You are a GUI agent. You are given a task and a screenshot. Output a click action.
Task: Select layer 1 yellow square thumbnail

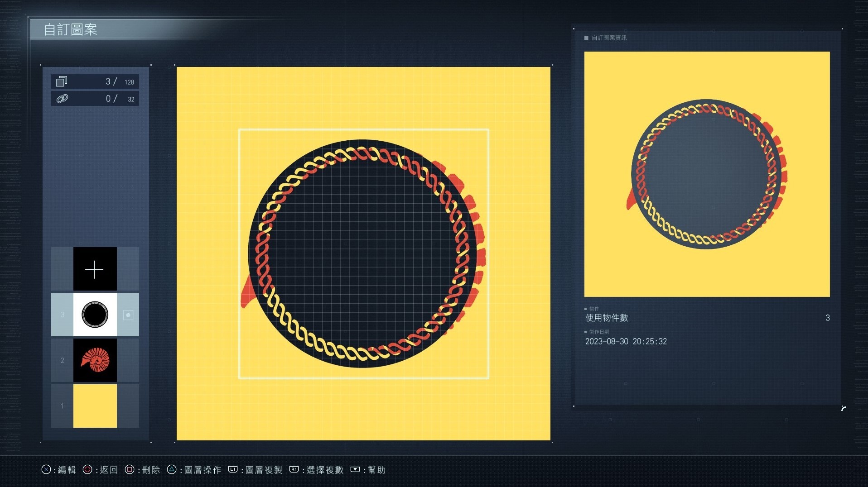95,406
